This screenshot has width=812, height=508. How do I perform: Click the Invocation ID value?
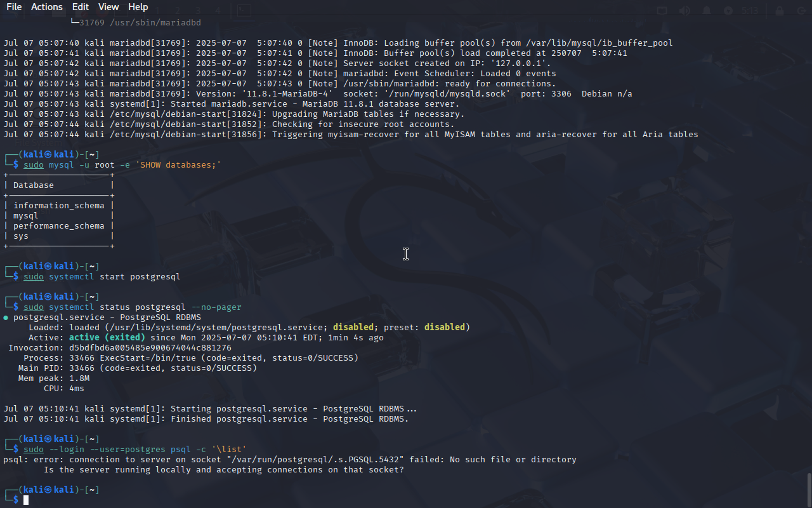tap(150, 348)
